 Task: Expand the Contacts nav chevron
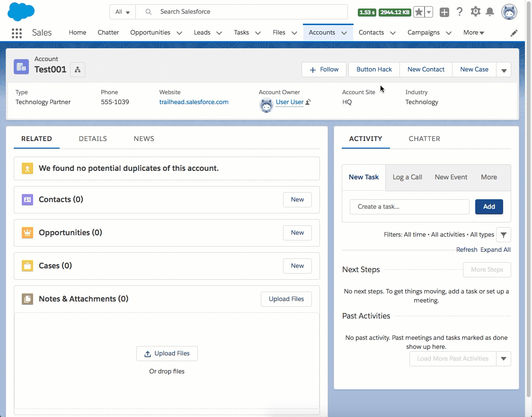click(x=393, y=33)
